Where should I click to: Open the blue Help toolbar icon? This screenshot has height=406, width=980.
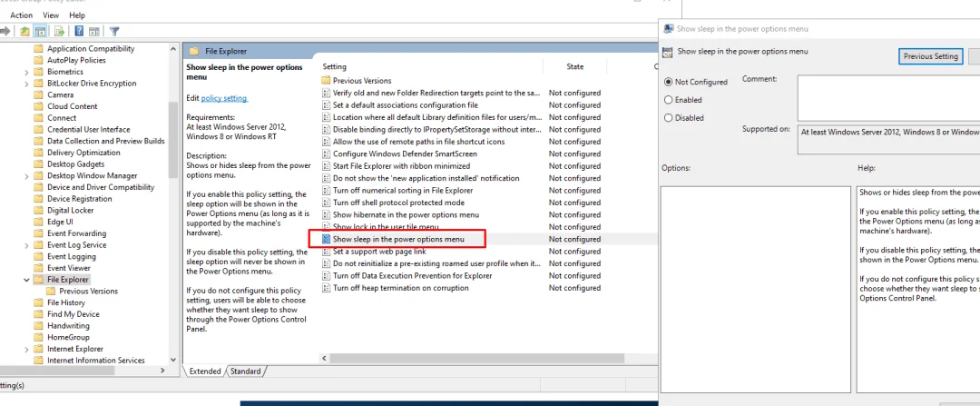click(79, 31)
